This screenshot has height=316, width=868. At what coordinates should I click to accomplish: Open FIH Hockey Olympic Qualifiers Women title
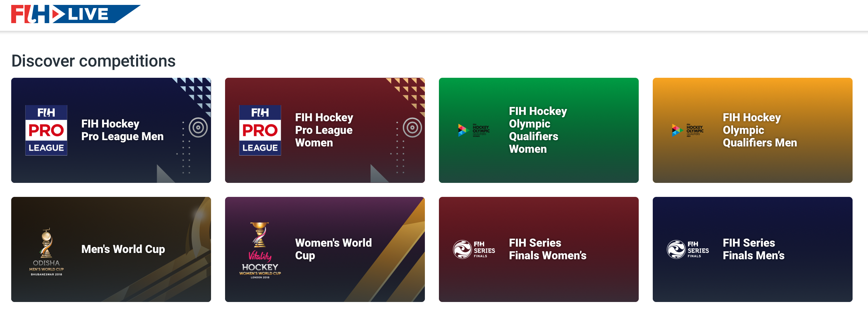point(538,130)
